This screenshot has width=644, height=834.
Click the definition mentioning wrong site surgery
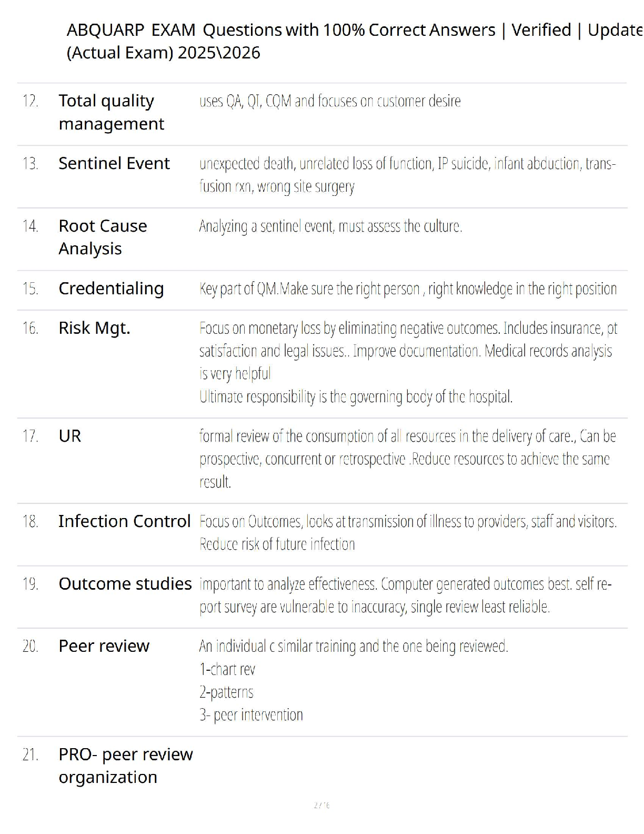pyautogui.click(x=407, y=175)
